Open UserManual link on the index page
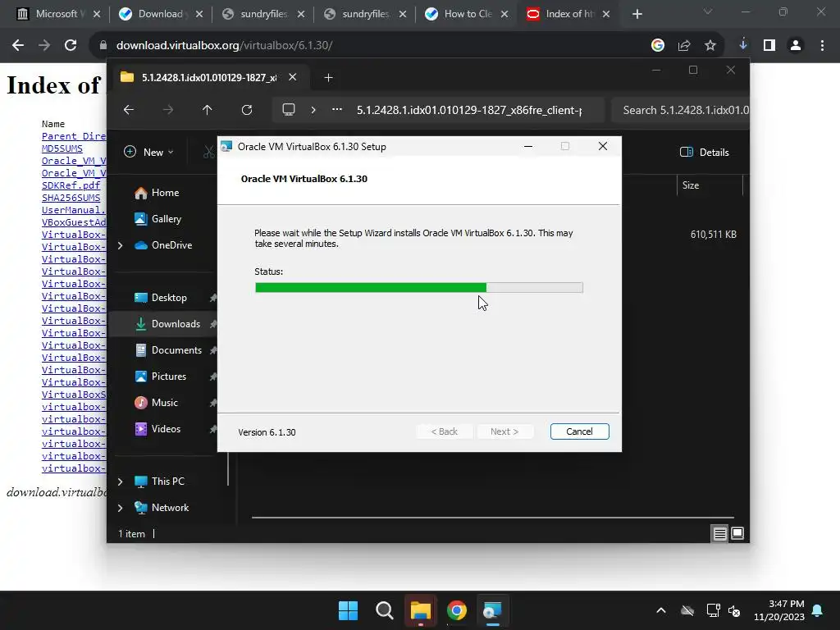Image resolution: width=840 pixels, height=630 pixels. pyautogui.click(x=74, y=210)
